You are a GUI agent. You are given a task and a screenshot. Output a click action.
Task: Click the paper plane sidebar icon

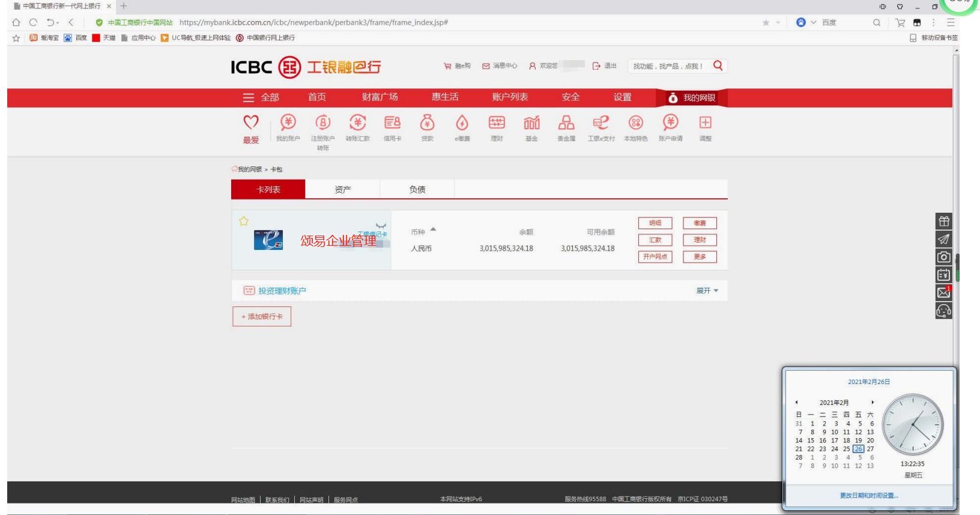tap(944, 239)
